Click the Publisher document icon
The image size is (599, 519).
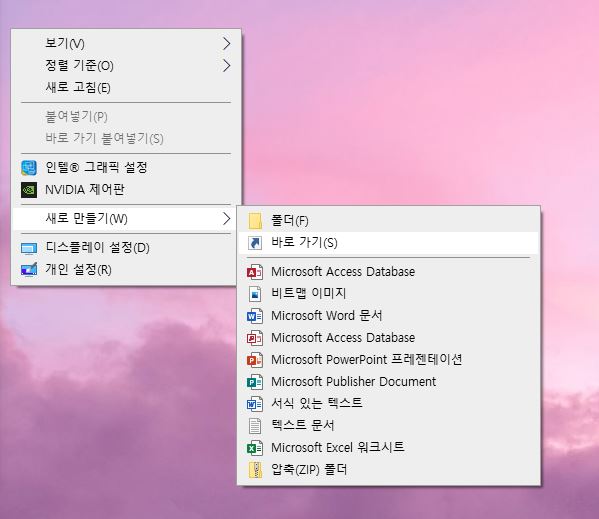(x=255, y=382)
